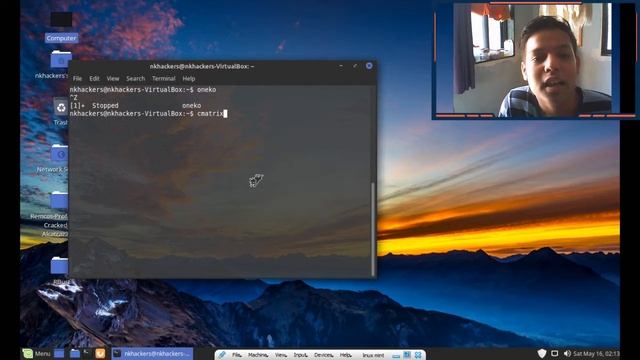Click the Stopped oneko job line

click(135, 105)
